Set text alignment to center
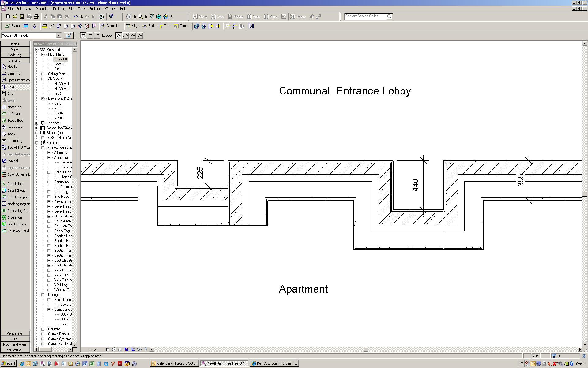This screenshot has width=588, height=368. pyautogui.click(x=90, y=36)
